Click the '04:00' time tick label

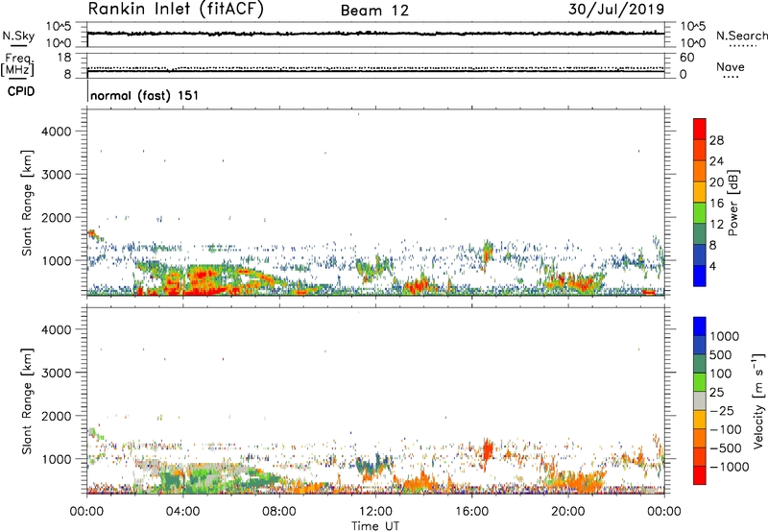coord(182,512)
